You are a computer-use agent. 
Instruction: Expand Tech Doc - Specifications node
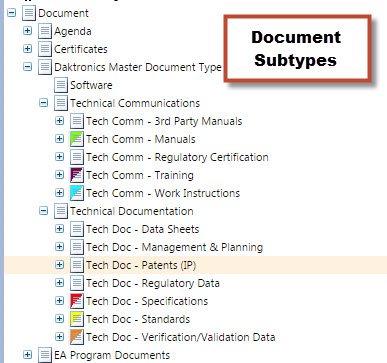[60, 301]
